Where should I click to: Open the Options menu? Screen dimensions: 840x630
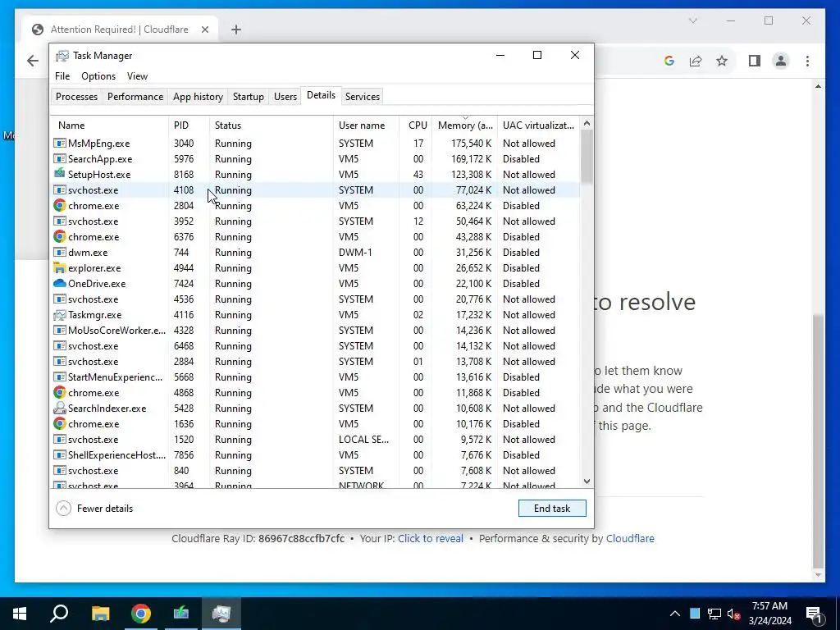[x=98, y=76]
